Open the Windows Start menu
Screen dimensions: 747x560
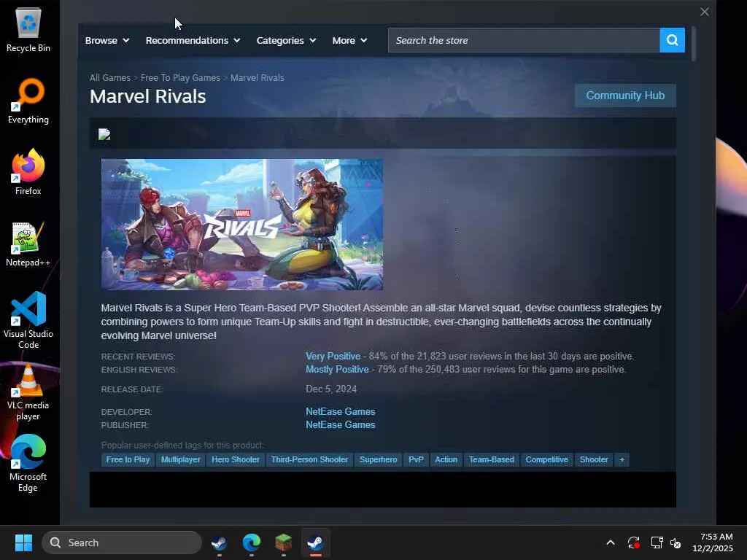23,542
